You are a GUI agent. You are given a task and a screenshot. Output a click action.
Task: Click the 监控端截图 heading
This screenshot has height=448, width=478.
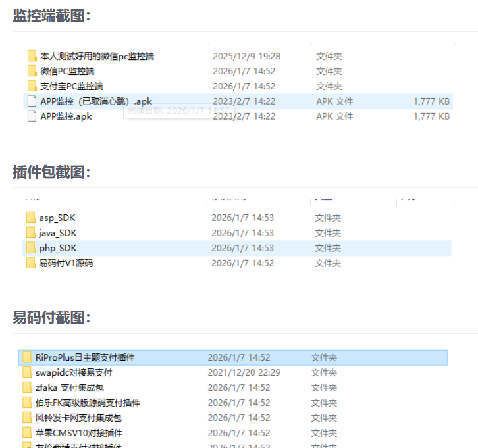coord(51,16)
